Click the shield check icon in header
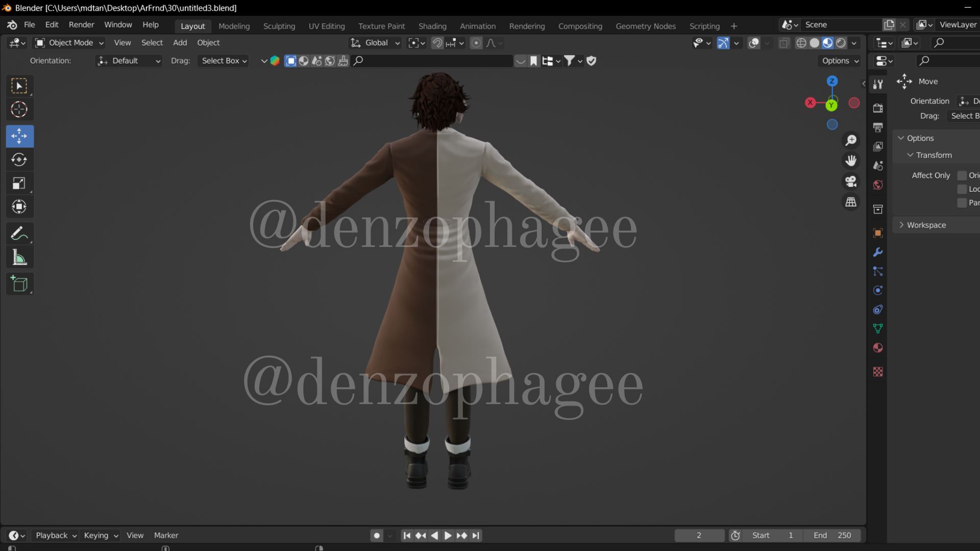980x551 pixels. coord(592,61)
